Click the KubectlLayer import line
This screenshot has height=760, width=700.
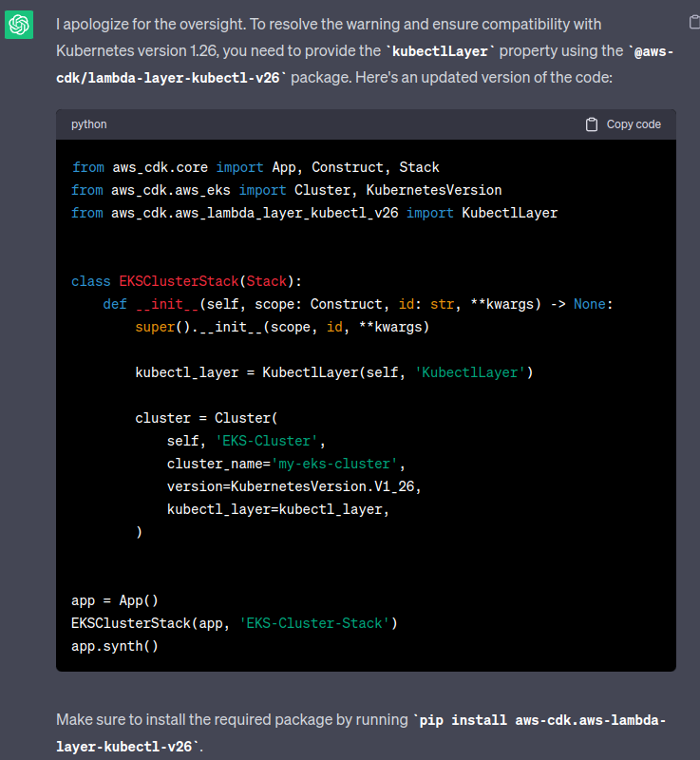coord(314,213)
